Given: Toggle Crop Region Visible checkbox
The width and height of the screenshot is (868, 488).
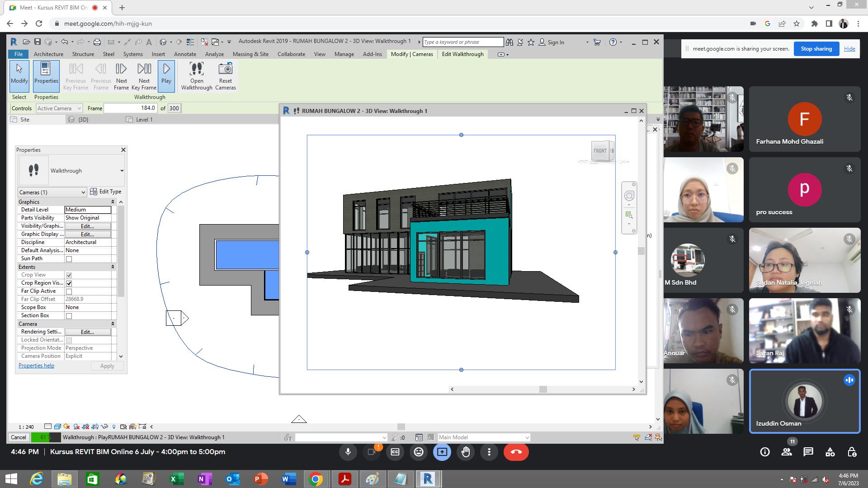Looking at the screenshot, I should (x=69, y=283).
